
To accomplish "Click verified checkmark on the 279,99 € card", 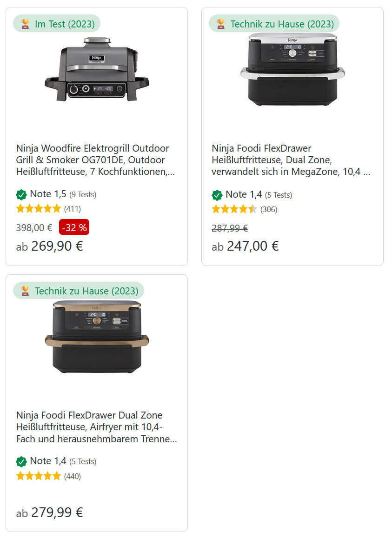I will coord(21,461).
